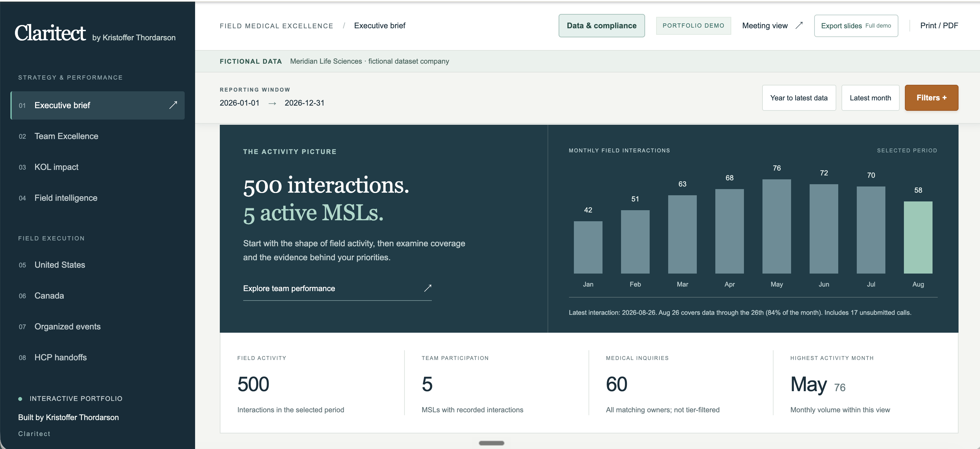Follow Explore team performance link
The width and height of the screenshot is (980, 449).
tap(337, 289)
